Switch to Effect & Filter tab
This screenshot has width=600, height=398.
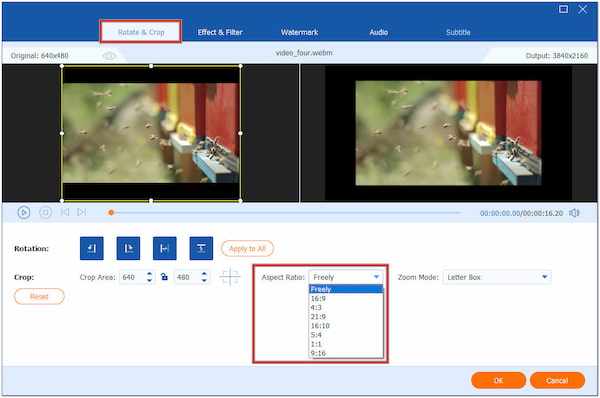coord(220,32)
